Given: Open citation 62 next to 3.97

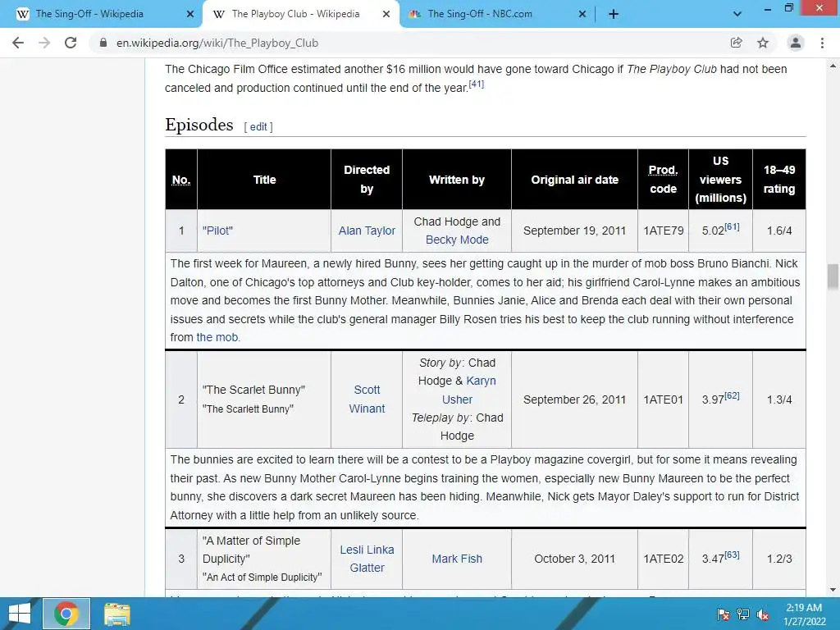Looking at the screenshot, I should coord(732,396).
